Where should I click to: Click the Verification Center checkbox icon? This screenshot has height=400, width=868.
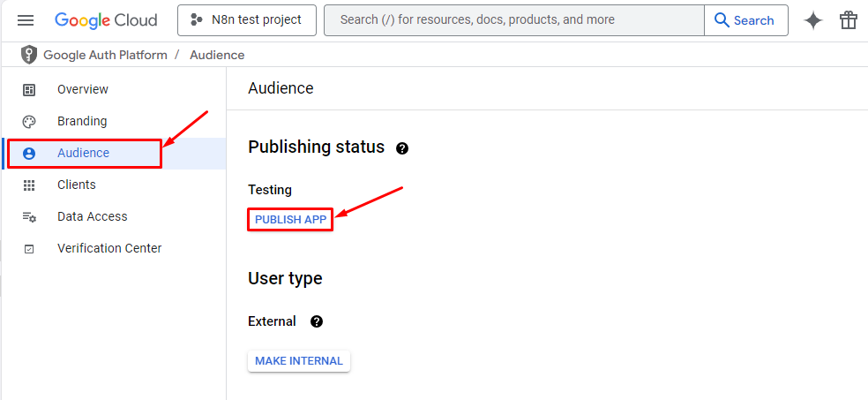(x=29, y=249)
